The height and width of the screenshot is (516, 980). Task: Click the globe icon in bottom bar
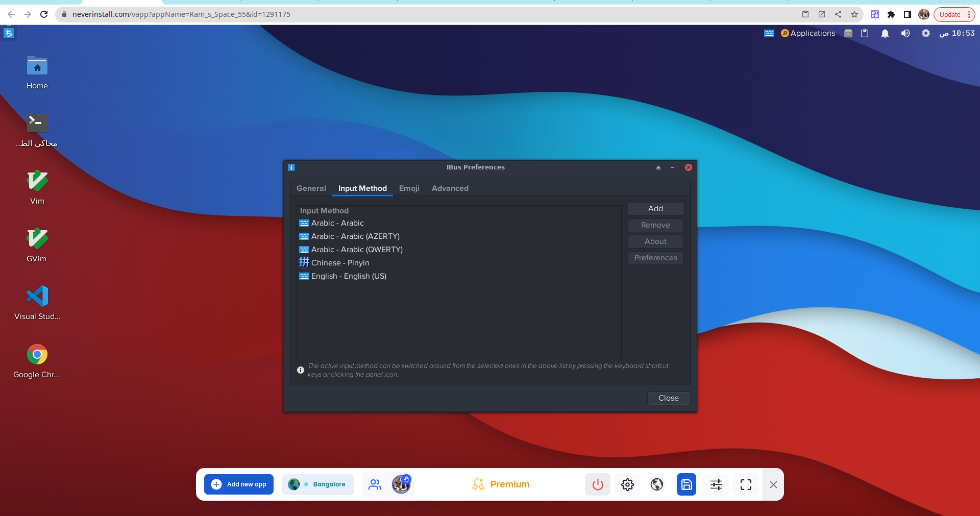click(656, 484)
